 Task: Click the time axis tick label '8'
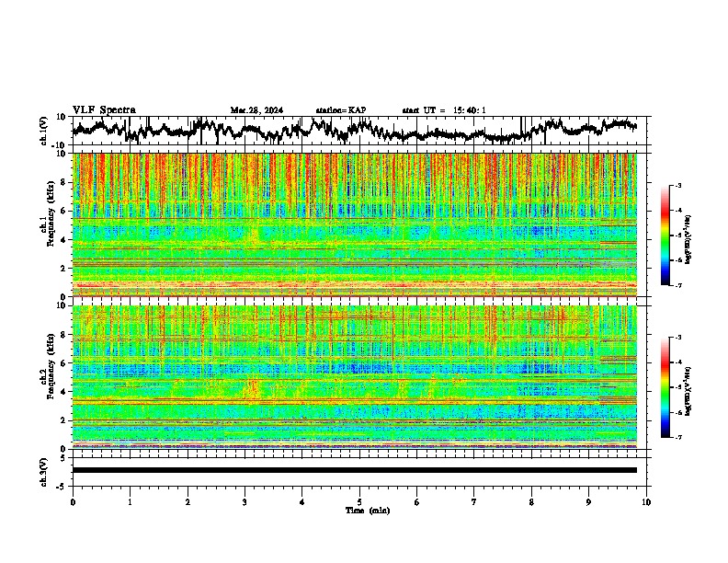point(531,502)
